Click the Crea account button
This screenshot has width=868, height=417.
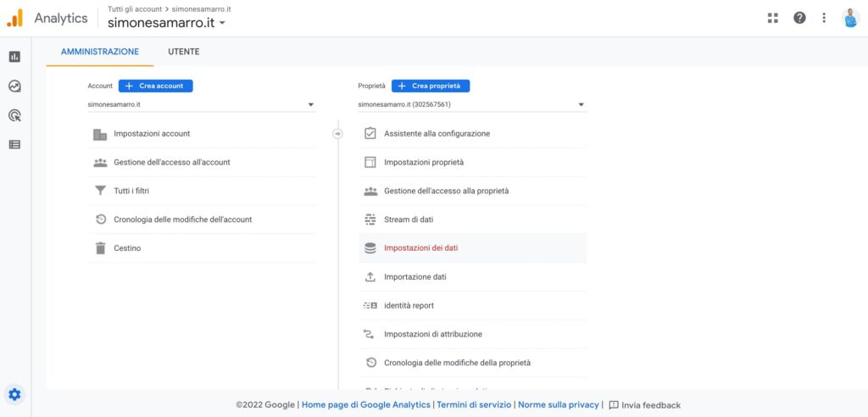[156, 86]
